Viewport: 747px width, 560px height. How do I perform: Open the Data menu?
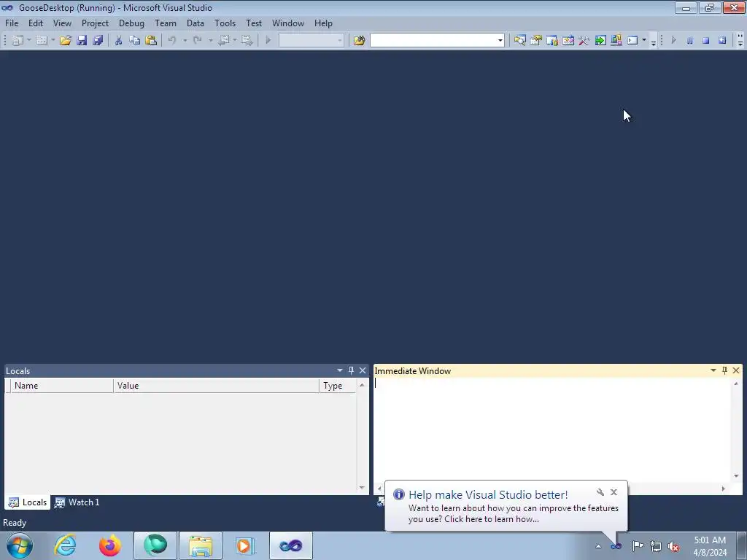point(196,23)
